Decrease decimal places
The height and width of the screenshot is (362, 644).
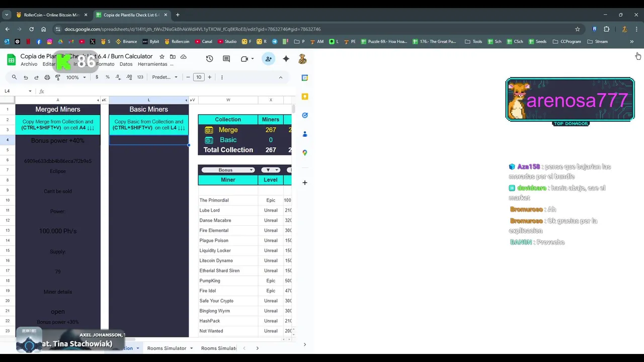tap(118, 77)
